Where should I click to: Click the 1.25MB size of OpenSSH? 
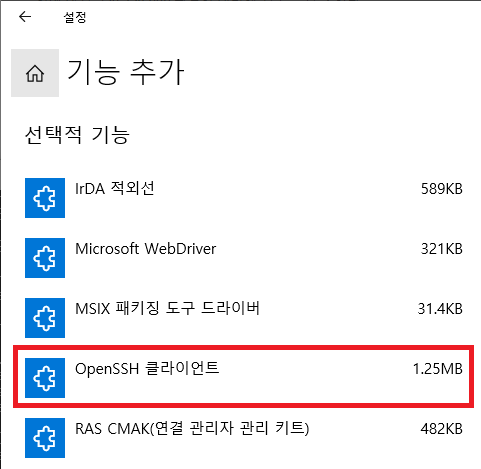[x=438, y=369]
